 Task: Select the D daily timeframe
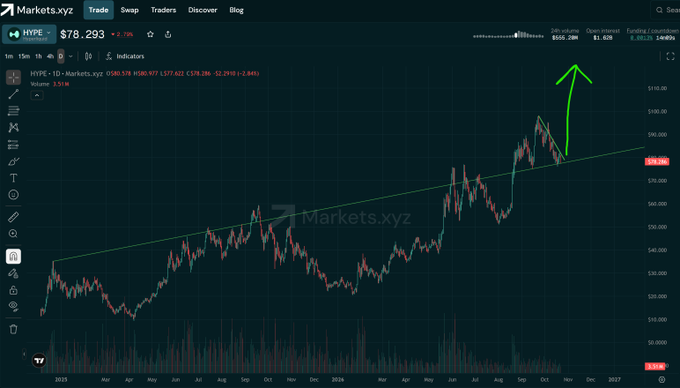pyautogui.click(x=61, y=56)
